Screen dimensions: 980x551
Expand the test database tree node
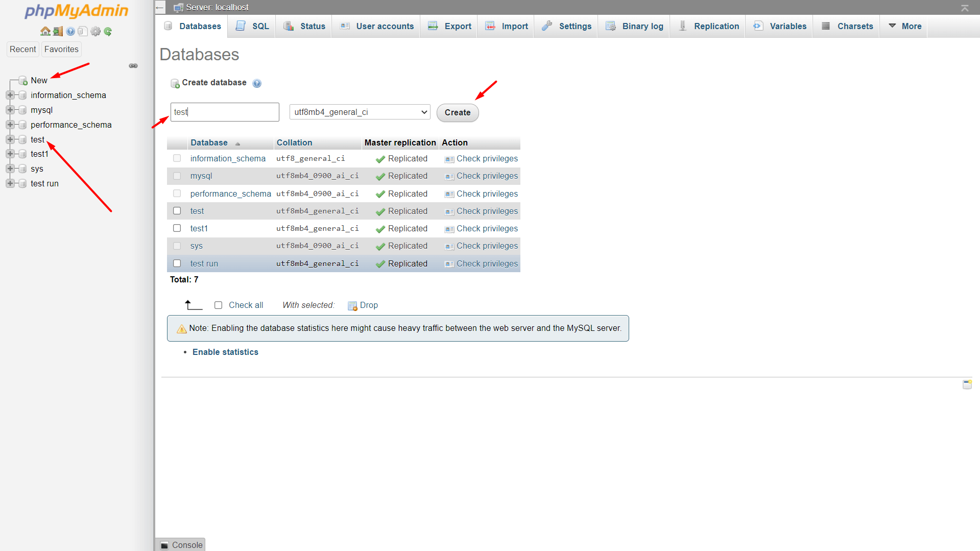tap(10, 139)
